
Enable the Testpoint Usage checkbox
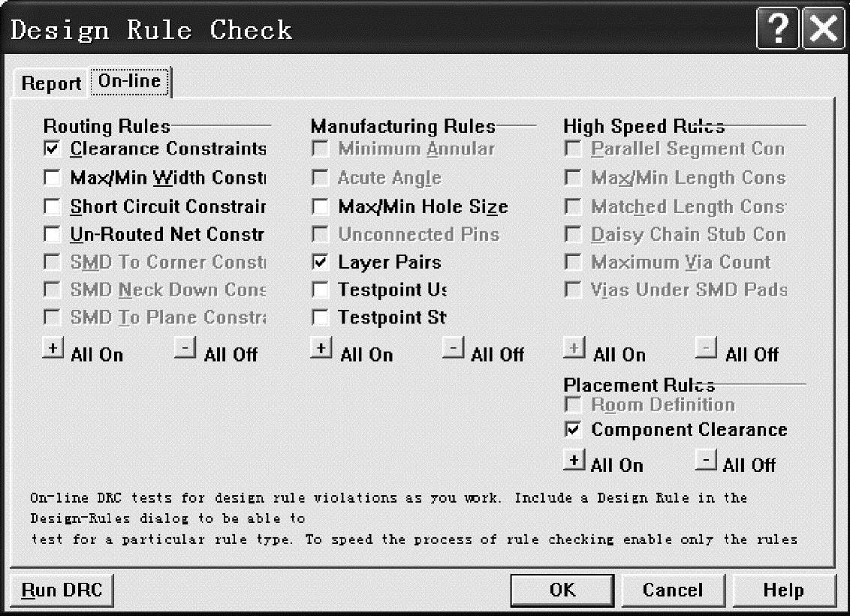(x=321, y=290)
